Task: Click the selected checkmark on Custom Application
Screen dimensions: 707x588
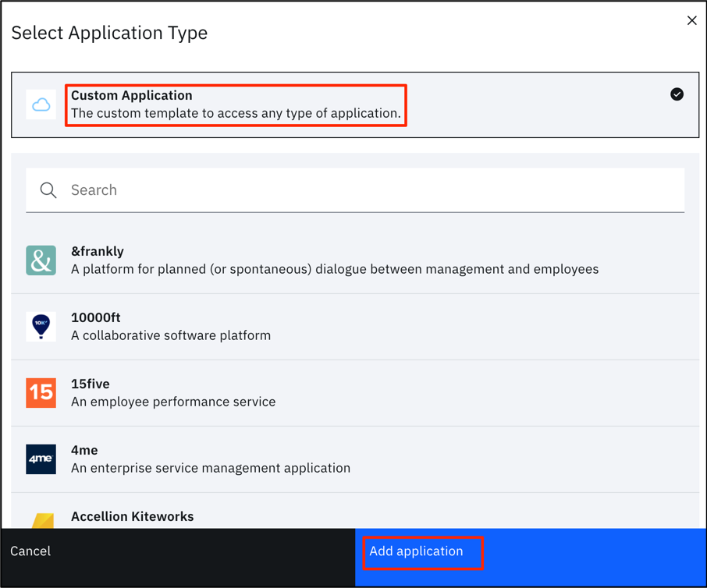Action: coord(677,94)
